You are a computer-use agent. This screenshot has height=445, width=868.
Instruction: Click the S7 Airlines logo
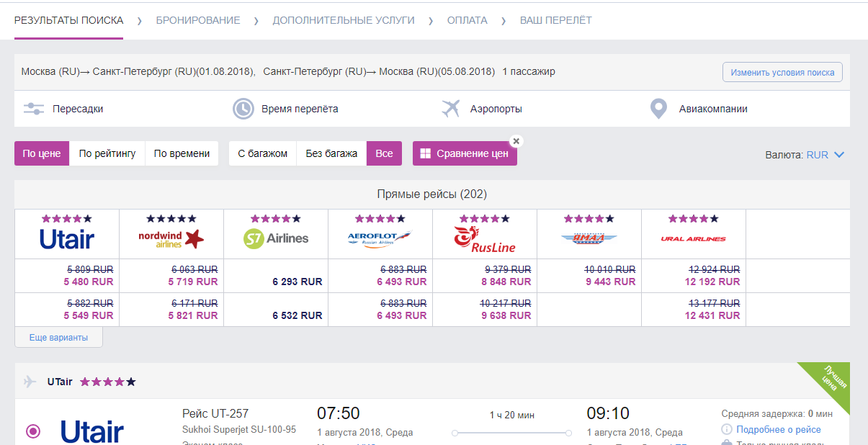point(276,238)
